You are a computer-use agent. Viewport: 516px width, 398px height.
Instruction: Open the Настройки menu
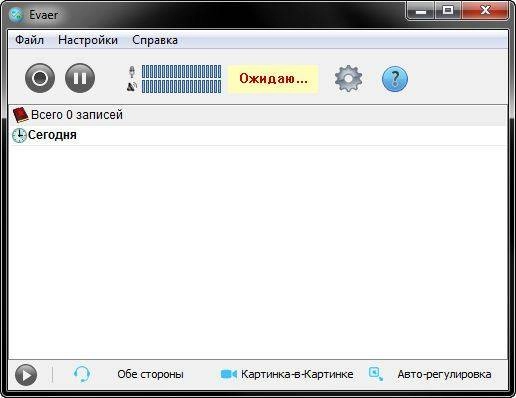point(88,40)
